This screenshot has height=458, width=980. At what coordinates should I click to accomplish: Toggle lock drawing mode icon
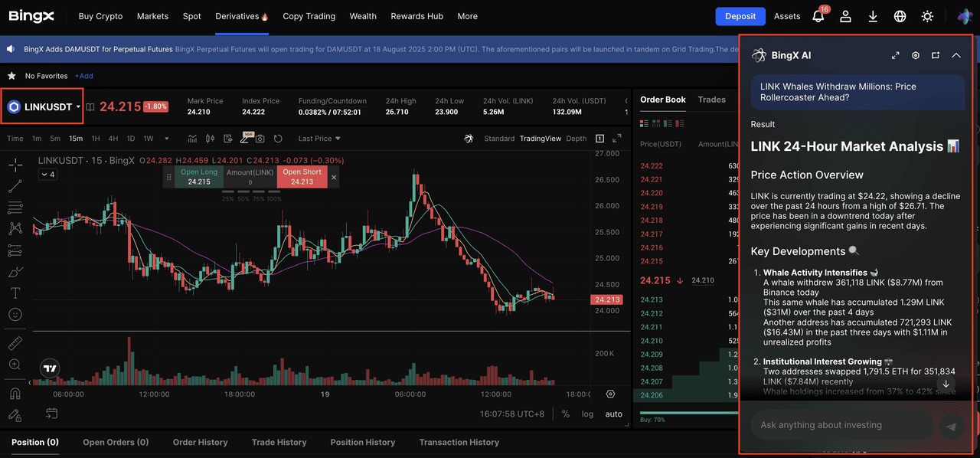(x=15, y=415)
